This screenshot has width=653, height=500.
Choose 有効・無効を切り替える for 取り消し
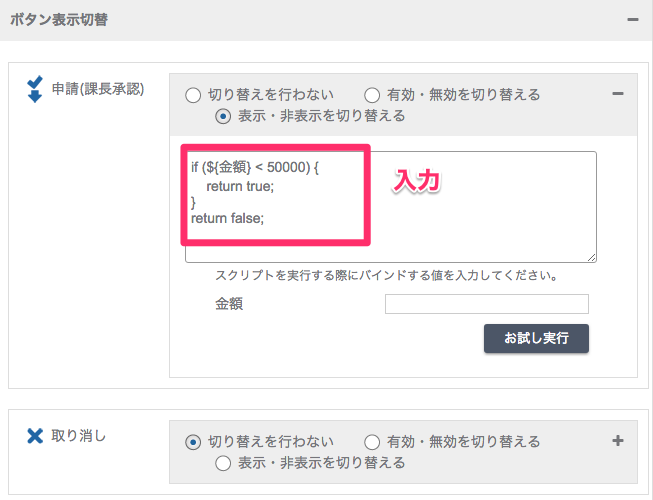coord(372,442)
